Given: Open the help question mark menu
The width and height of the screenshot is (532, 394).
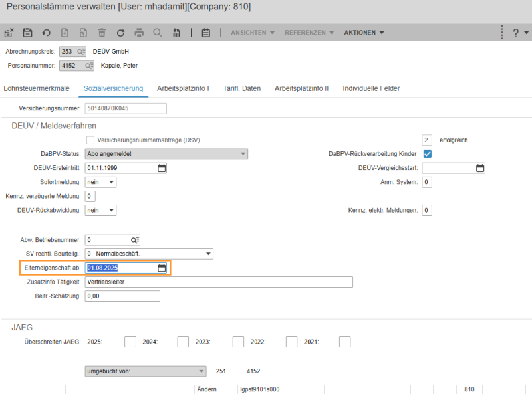Looking at the screenshot, I should click(x=520, y=33).
